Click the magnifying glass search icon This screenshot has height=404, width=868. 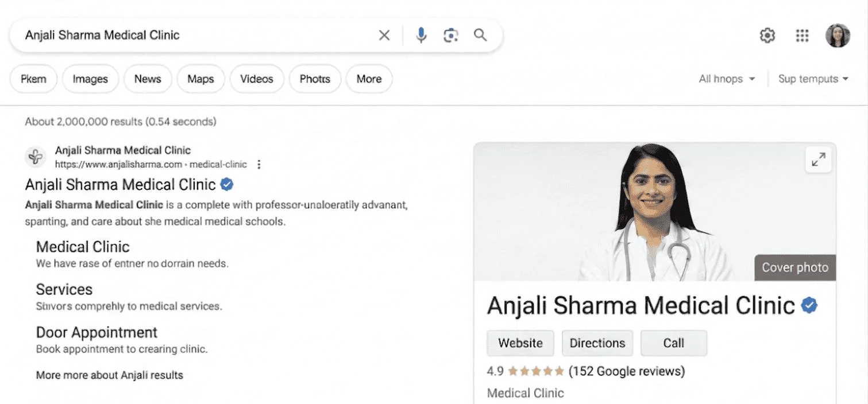click(x=480, y=35)
